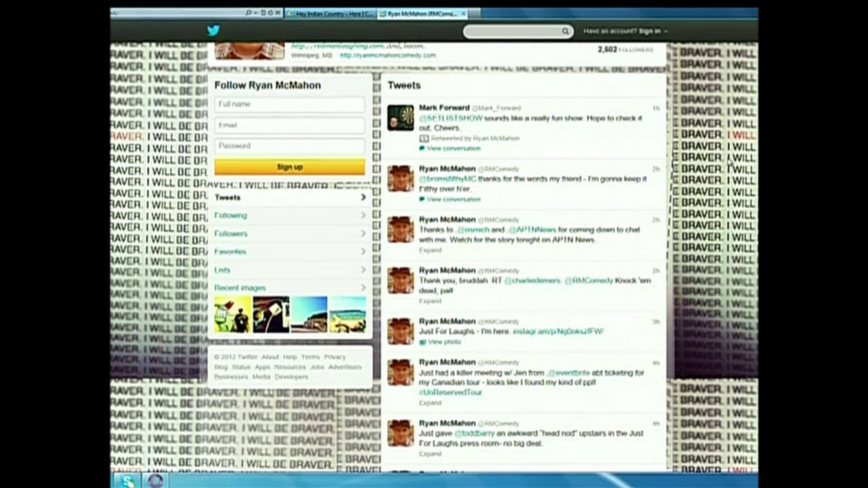Open the @bromsfilthyMC mention link
Viewport: 868px width, 488px height.
(448, 179)
